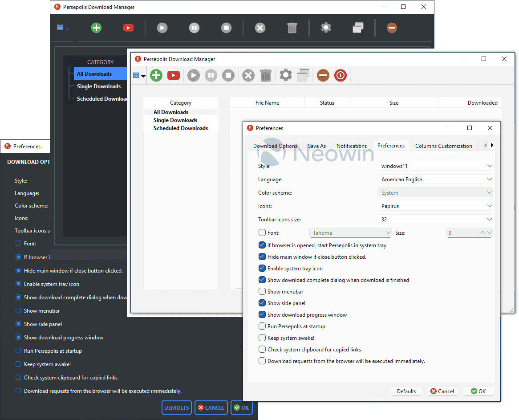The height and width of the screenshot is (420, 519).
Task: Select the Preferences tab
Action: (391, 146)
